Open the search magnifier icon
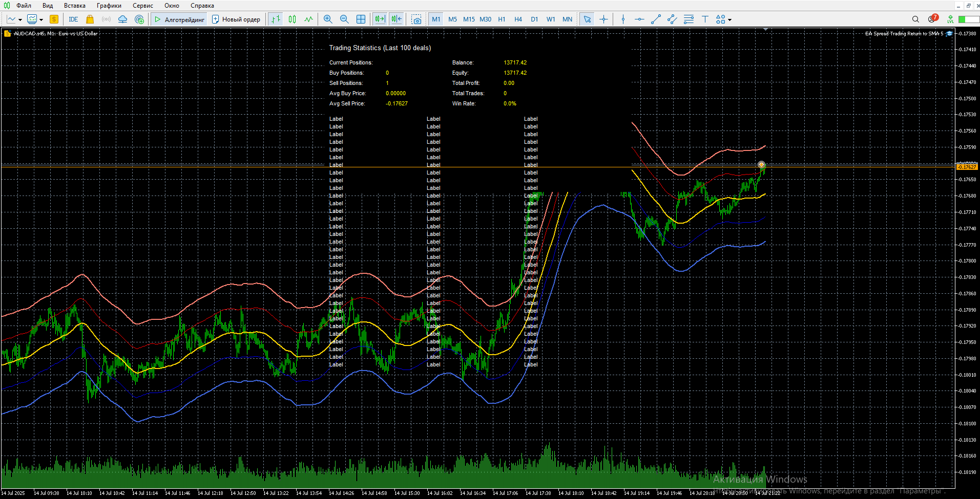980x499 pixels. point(915,19)
